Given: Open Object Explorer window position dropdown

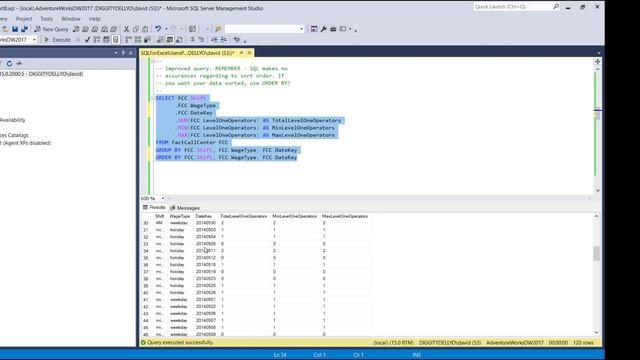Looking at the screenshot, I should (x=116, y=53).
